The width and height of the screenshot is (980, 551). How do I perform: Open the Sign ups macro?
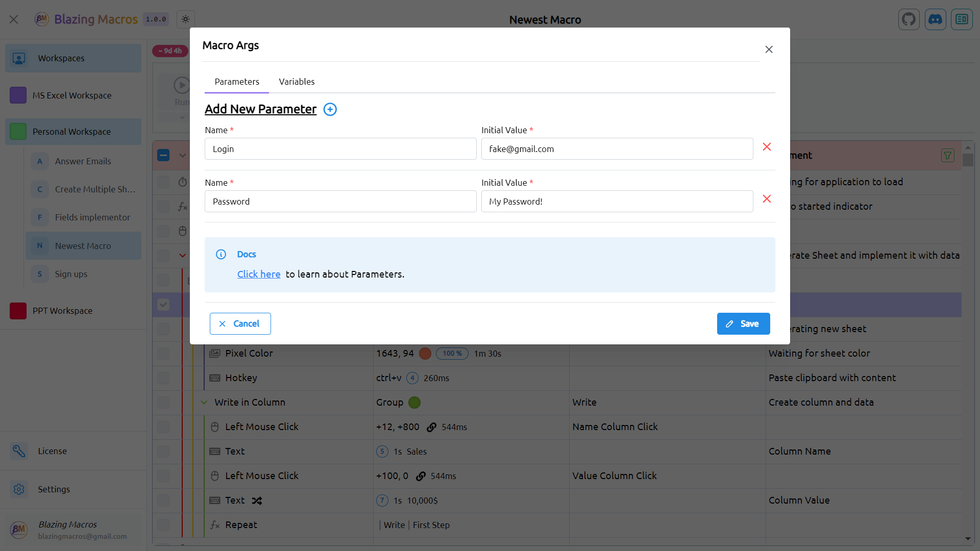(x=83, y=274)
